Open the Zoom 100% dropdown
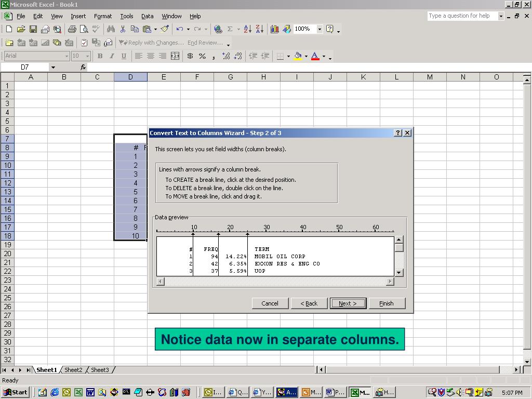The image size is (532, 399). 320,29
